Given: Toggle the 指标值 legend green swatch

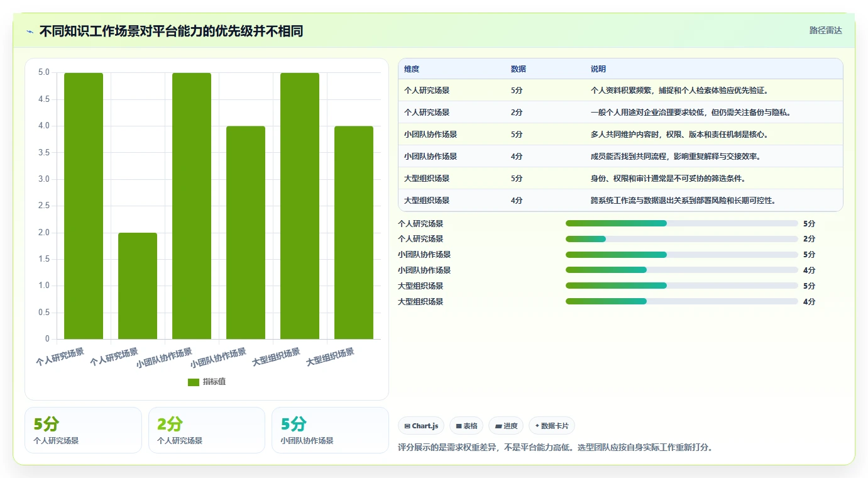Looking at the screenshot, I should [x=194, y=382].
